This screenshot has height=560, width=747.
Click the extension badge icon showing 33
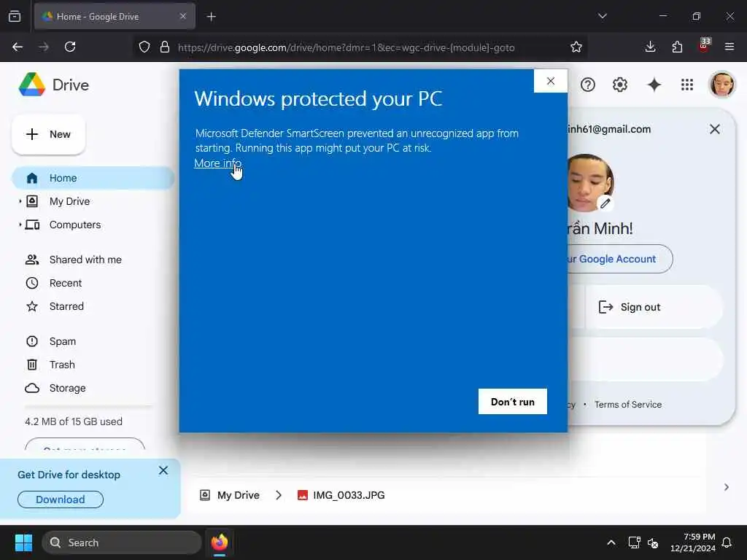[704, 45]
